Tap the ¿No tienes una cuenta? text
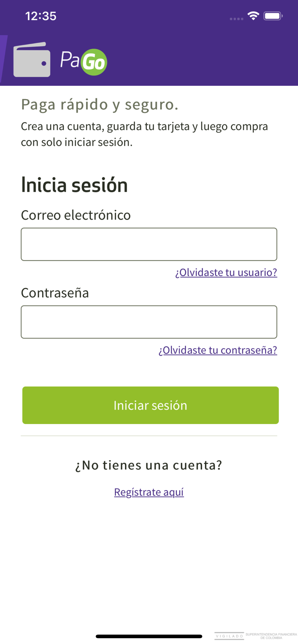This screenshot has height=644, width=298. 149,465
